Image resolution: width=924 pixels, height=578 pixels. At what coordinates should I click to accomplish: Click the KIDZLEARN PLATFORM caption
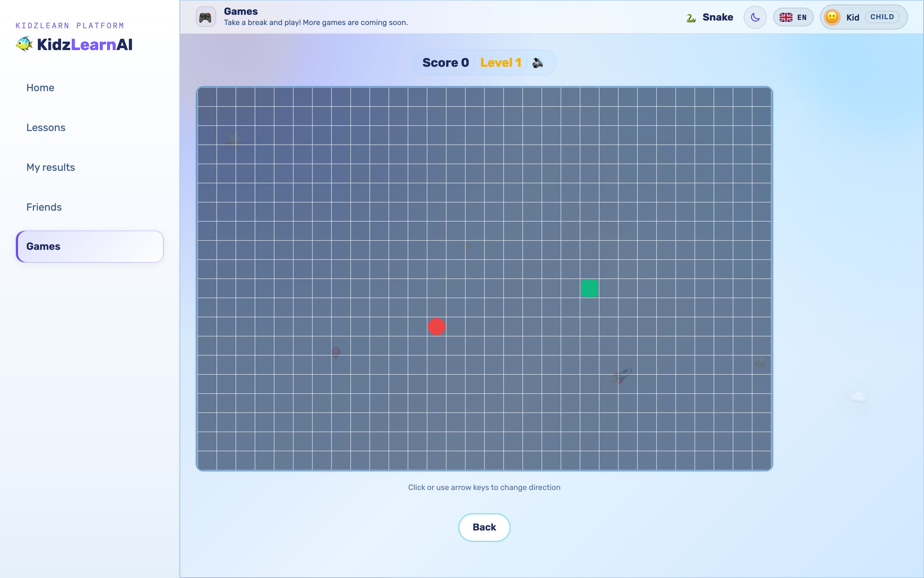70,26
